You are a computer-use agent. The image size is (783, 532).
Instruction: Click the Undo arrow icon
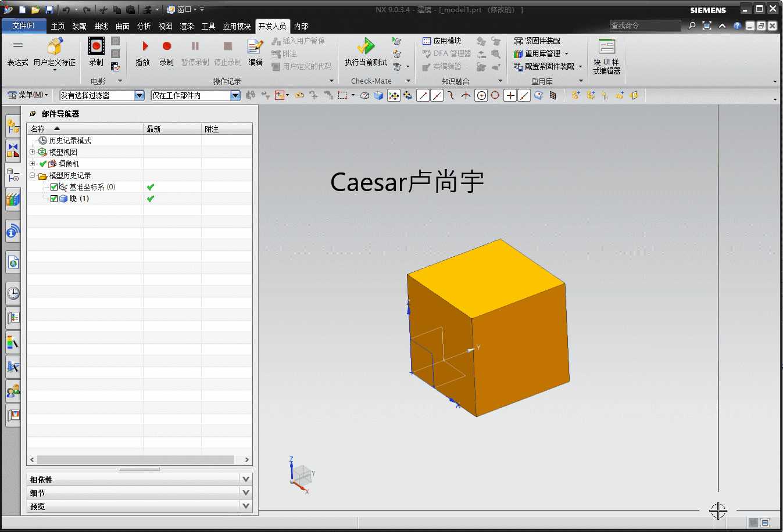point(66,10)
